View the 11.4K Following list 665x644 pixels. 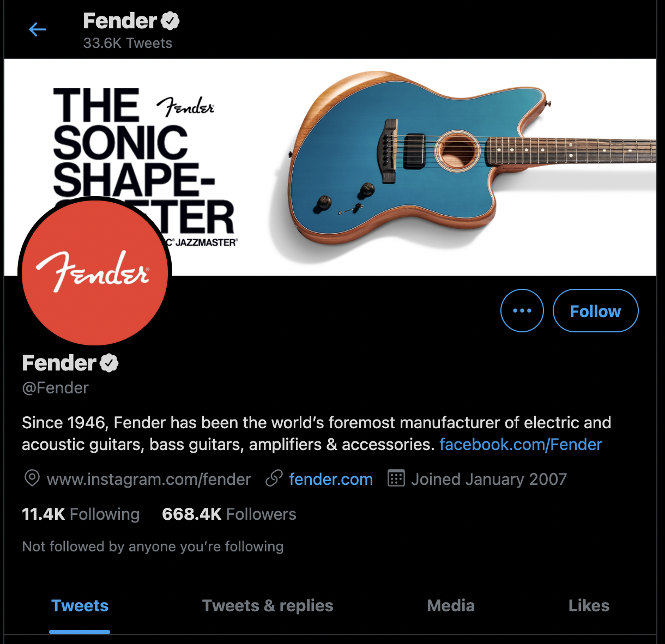[x=81, y=514]
